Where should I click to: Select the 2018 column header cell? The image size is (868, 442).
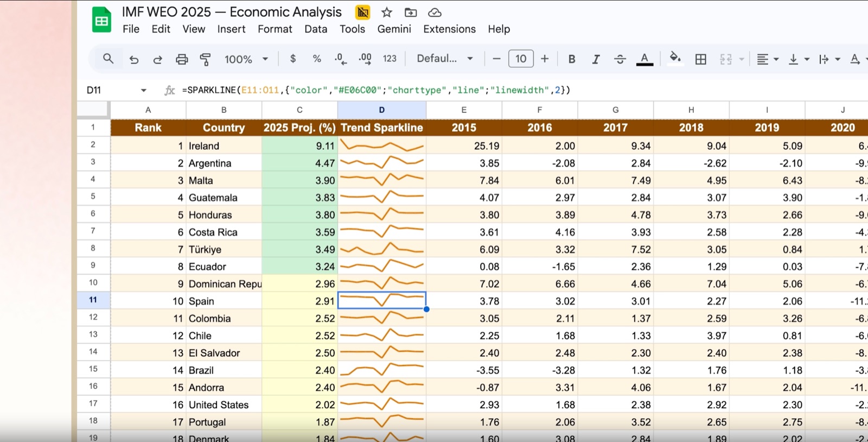[691, 128]
